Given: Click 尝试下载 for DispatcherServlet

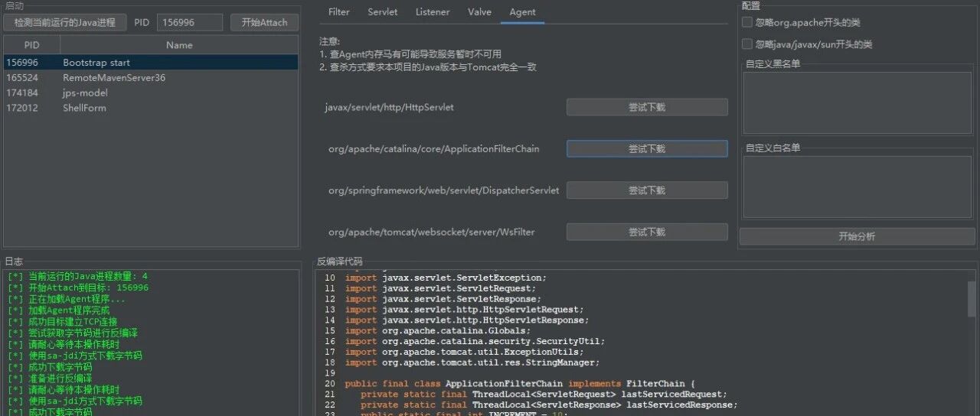Looking at the screenshot, I should click(647, 190).
